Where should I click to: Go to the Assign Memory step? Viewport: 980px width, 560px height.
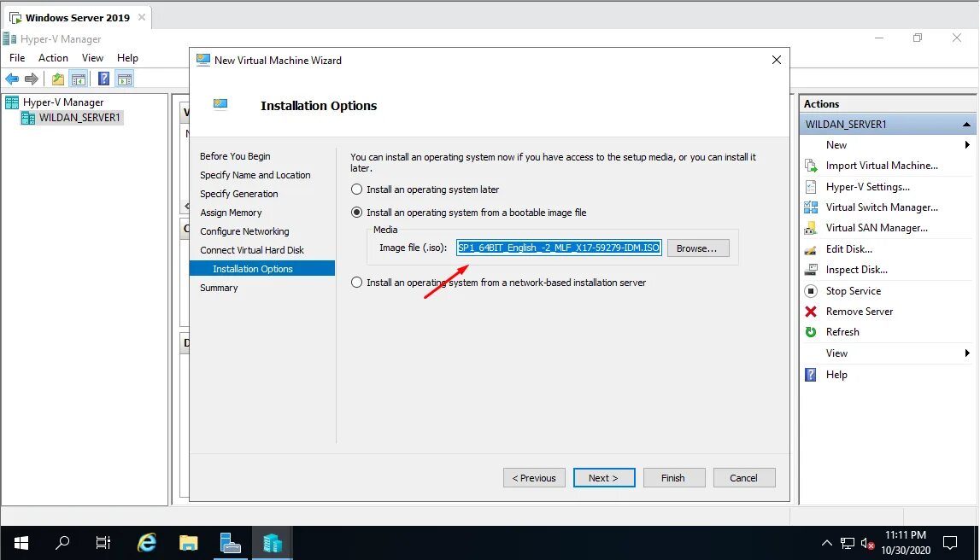pos(231,213)
